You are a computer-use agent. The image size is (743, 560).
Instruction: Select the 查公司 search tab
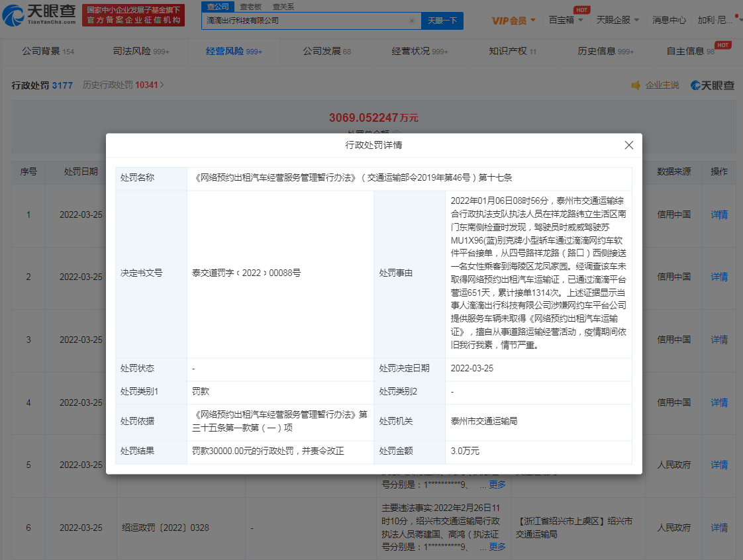(x=217, y=7)
